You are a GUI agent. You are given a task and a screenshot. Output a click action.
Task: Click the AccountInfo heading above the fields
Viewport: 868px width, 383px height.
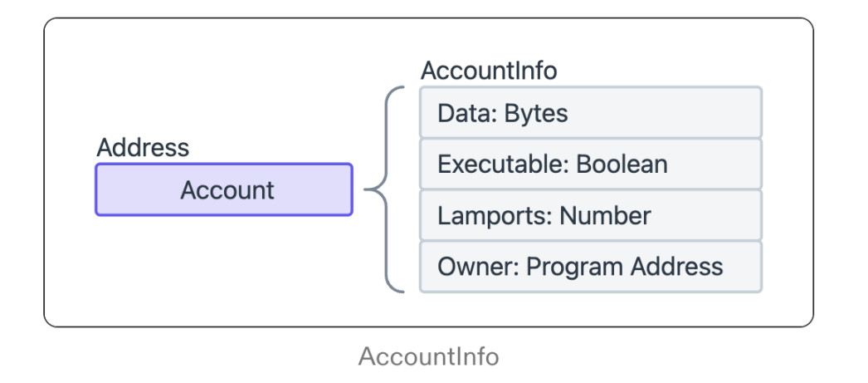tap(489, 71)
